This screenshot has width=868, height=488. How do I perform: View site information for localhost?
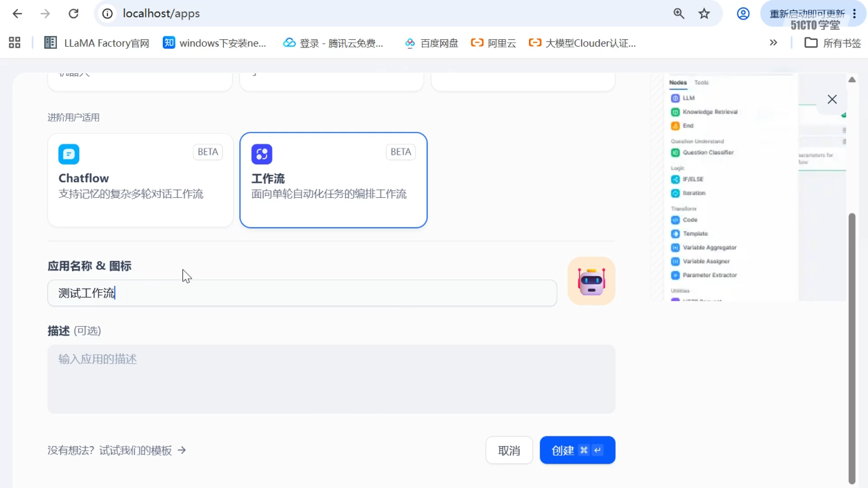point(107,14)
